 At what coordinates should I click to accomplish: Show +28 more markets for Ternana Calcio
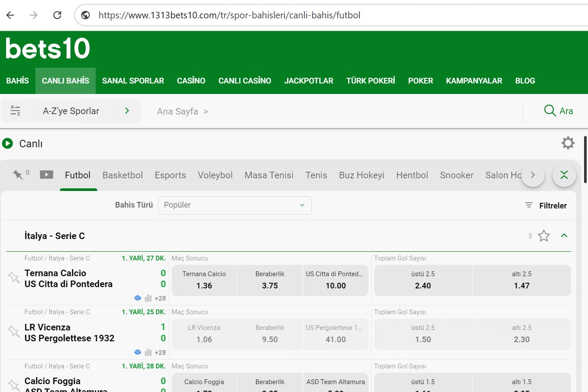160,298
